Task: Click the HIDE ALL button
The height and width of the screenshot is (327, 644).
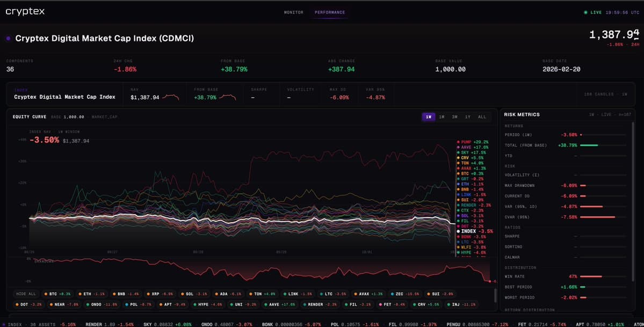Action: (26, 294)
